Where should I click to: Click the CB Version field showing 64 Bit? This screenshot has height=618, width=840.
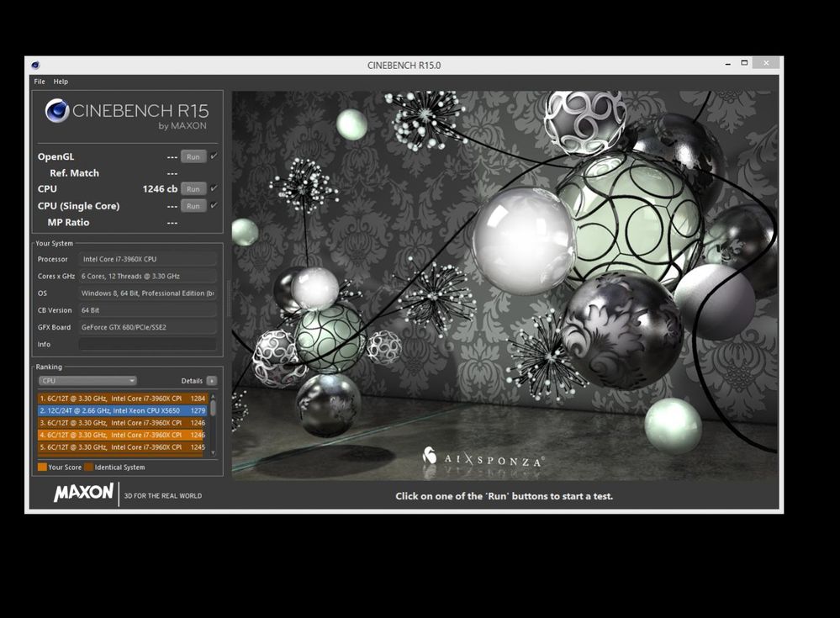(147, 310)
